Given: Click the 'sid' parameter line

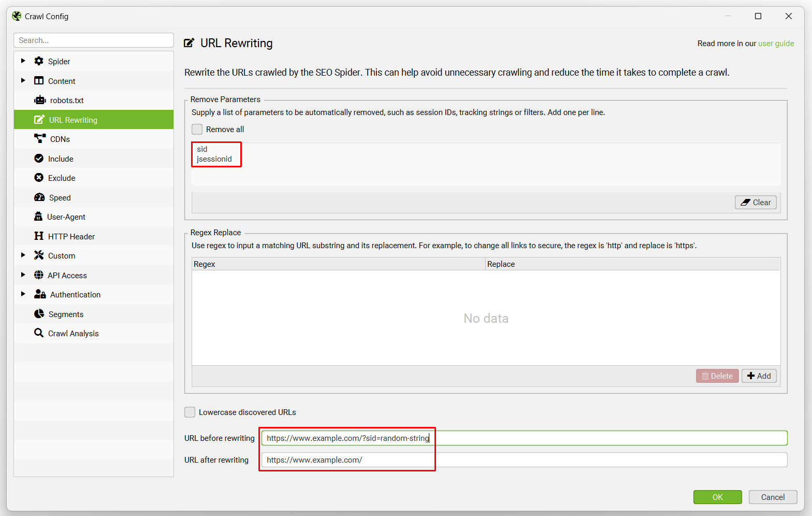Looking at the screenshot, I should coord(202,149).
